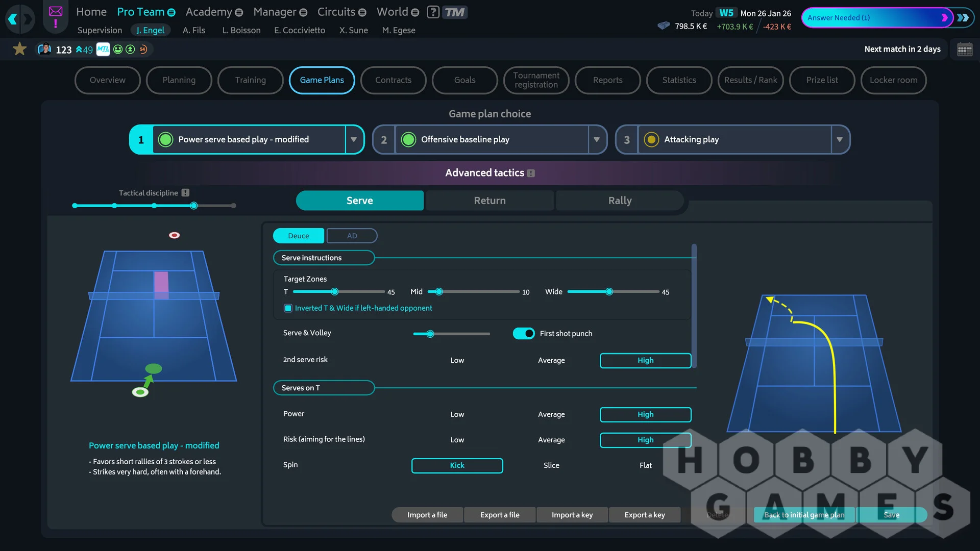Collapse the Serves on T section header

pyautogui.click(x=324, y=388)
